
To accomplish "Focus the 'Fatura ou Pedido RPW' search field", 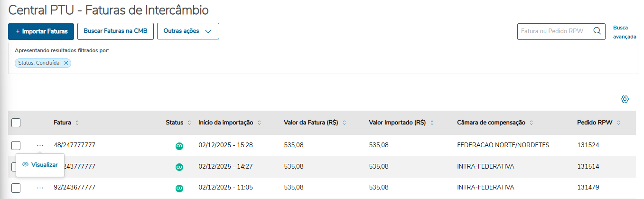I will [x=554, y=31].
